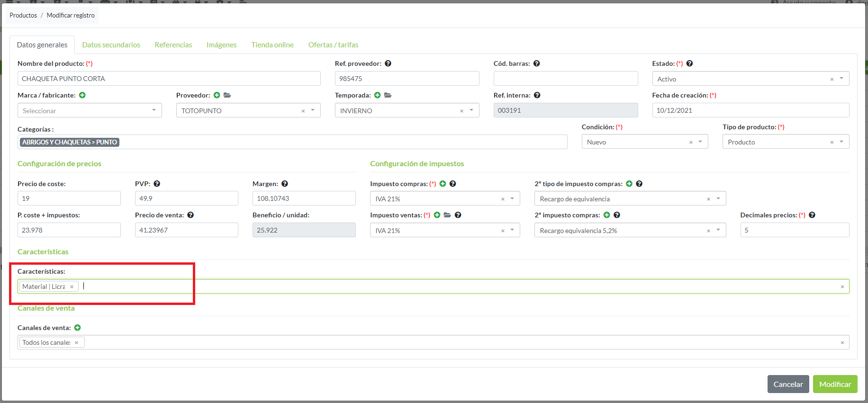Open the folder icon next to Proveedor
868x403 pixels.
(227, 95)
